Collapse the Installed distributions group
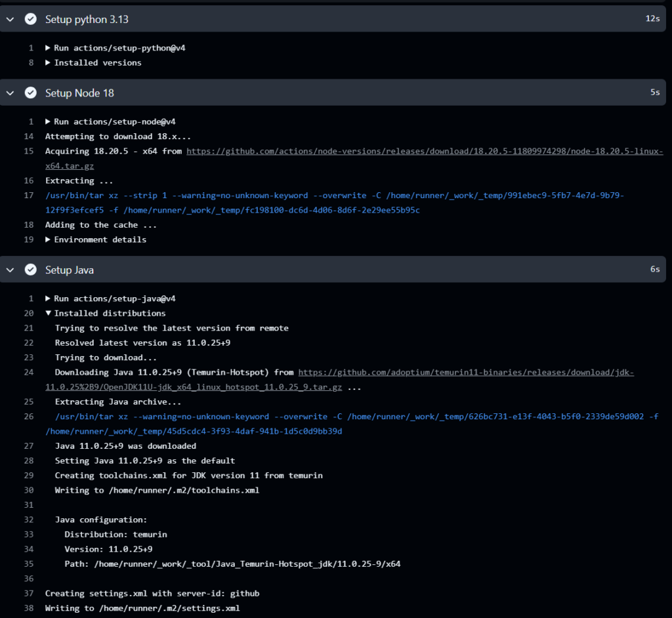672x618 pixels. pyautogui.click(x=105, y=314)
